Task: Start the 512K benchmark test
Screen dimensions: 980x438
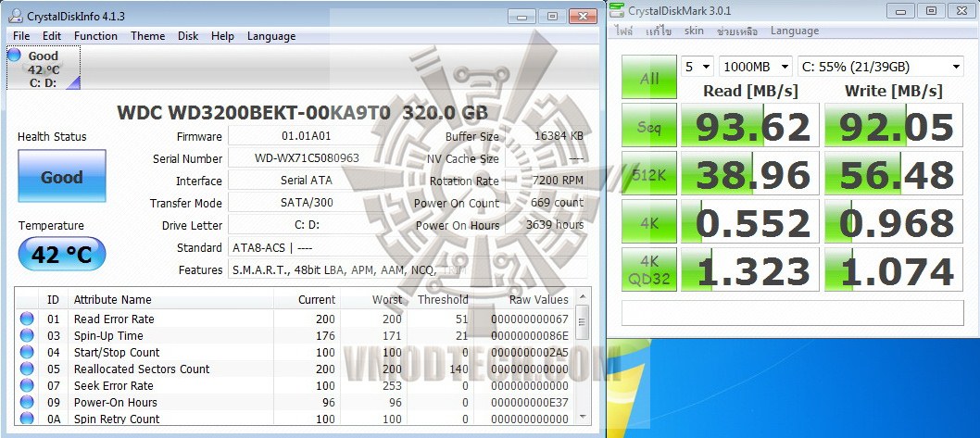Action: (x=649, y=173)
